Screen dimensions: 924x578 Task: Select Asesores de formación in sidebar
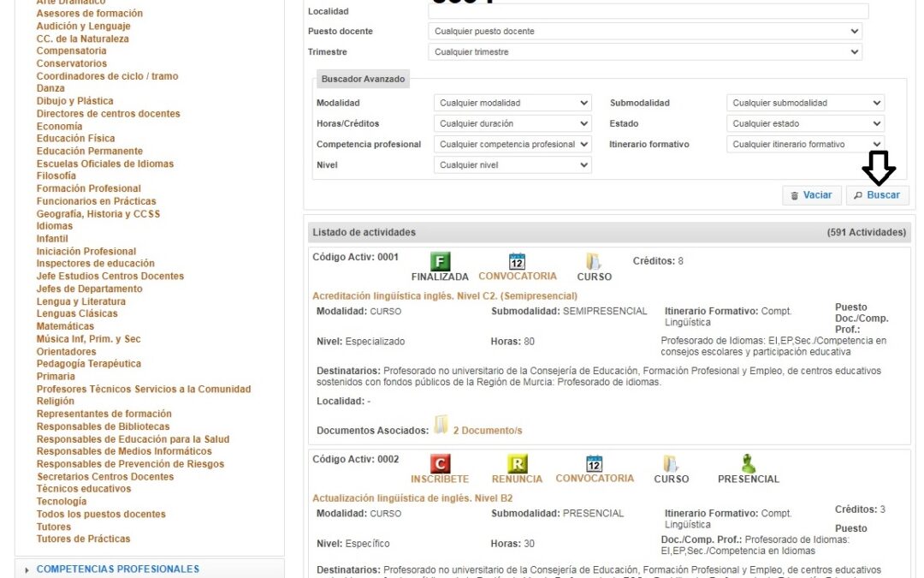coord(90,13)
